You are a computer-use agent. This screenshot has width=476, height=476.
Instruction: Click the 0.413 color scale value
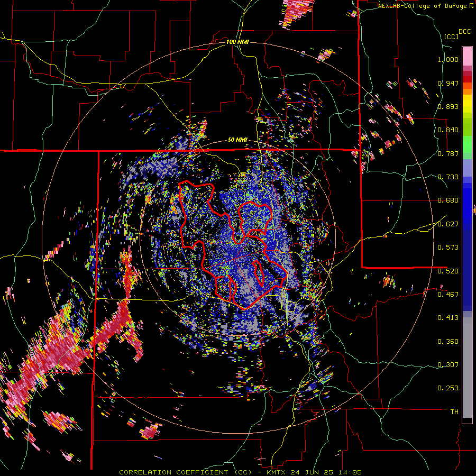[x=448, y=318]
